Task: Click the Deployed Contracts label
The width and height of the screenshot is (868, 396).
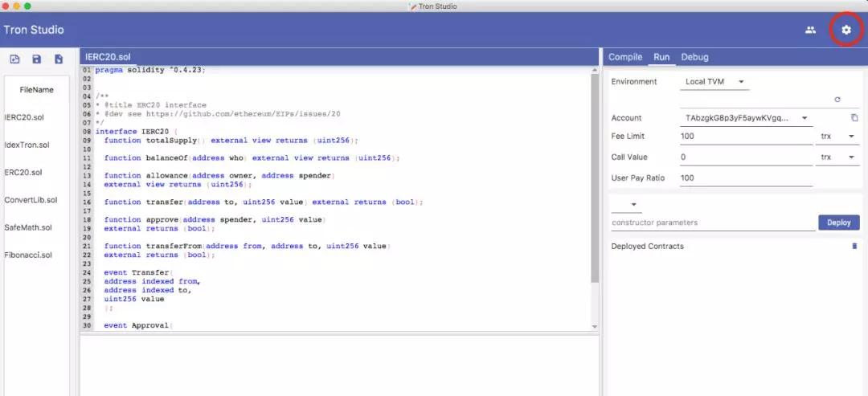Action: pos(647,246)
